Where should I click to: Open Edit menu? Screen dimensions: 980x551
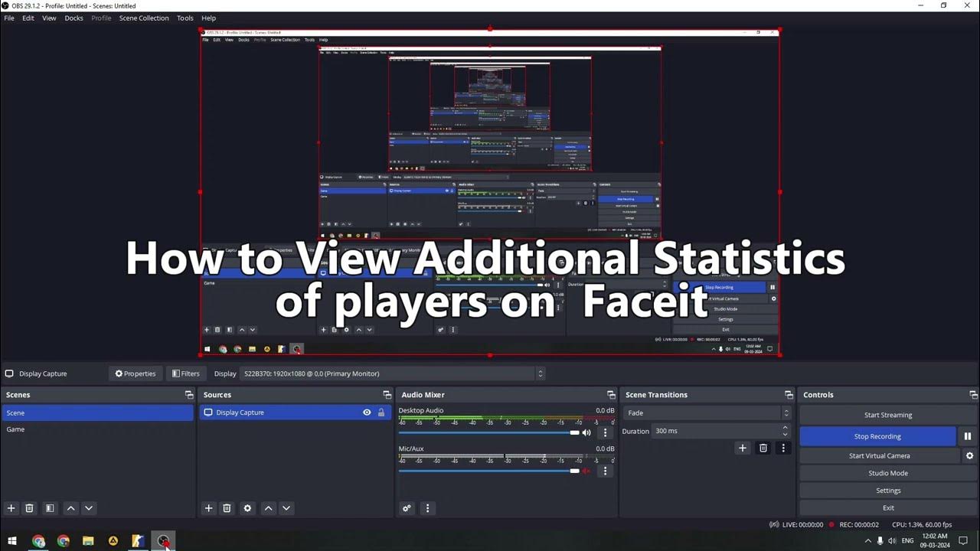click(x=28, y=18)
